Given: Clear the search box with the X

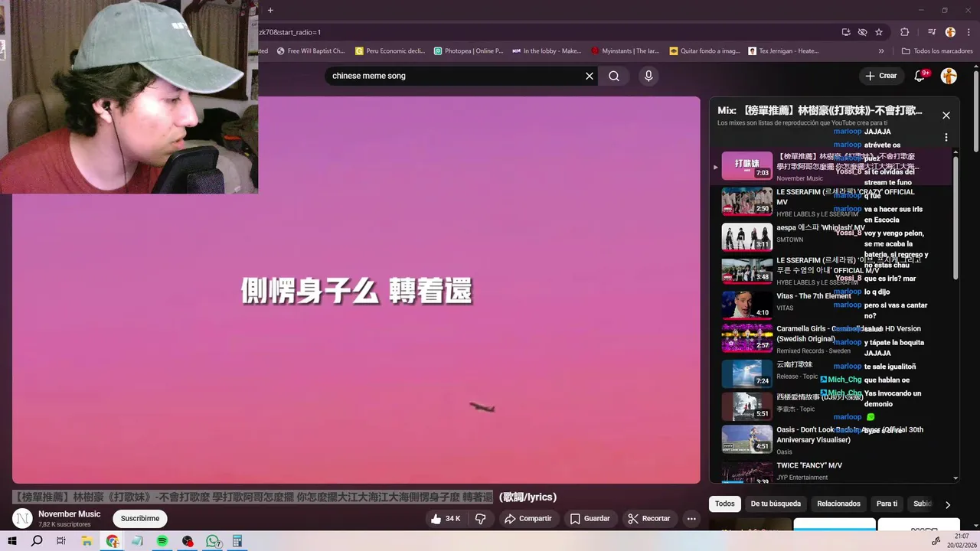Looking at the screenshot, I should coord(590,76).
